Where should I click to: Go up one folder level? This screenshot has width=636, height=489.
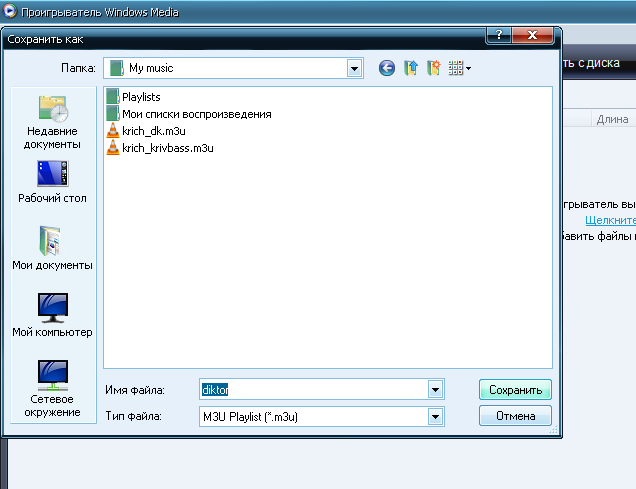(411, 68)
